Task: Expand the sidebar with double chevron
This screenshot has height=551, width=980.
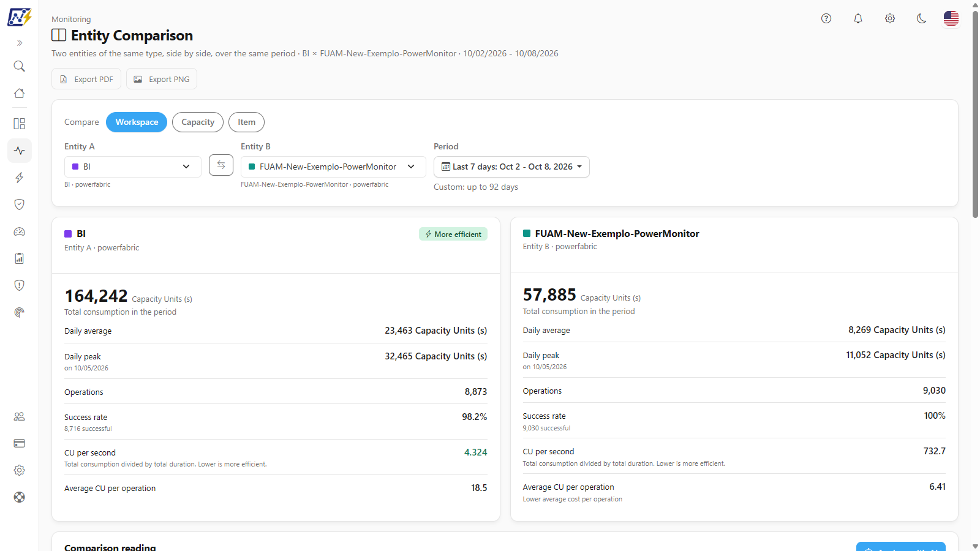Action: pos(20,43)
